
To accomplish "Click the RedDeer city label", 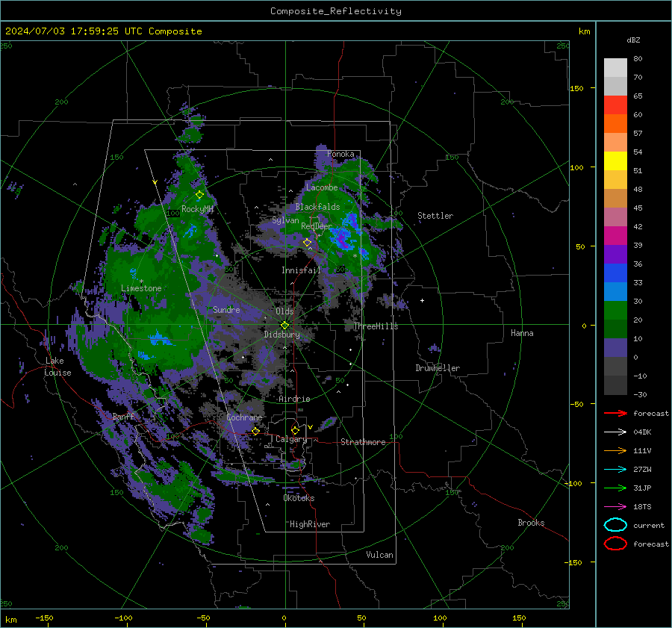I will click(x=317, y=226).
